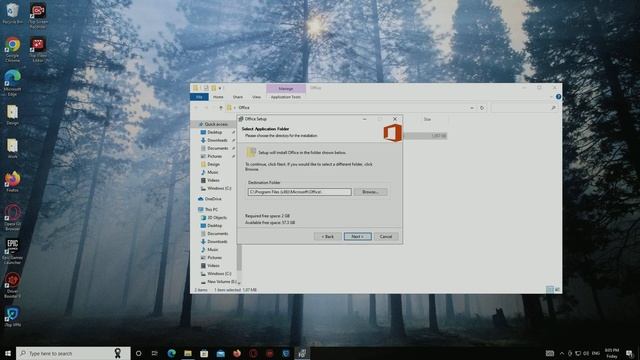Select This PC in navigation pane
The width and height of the screenshot is (640, 360).
pyautogui.click(x=209, y=209)
